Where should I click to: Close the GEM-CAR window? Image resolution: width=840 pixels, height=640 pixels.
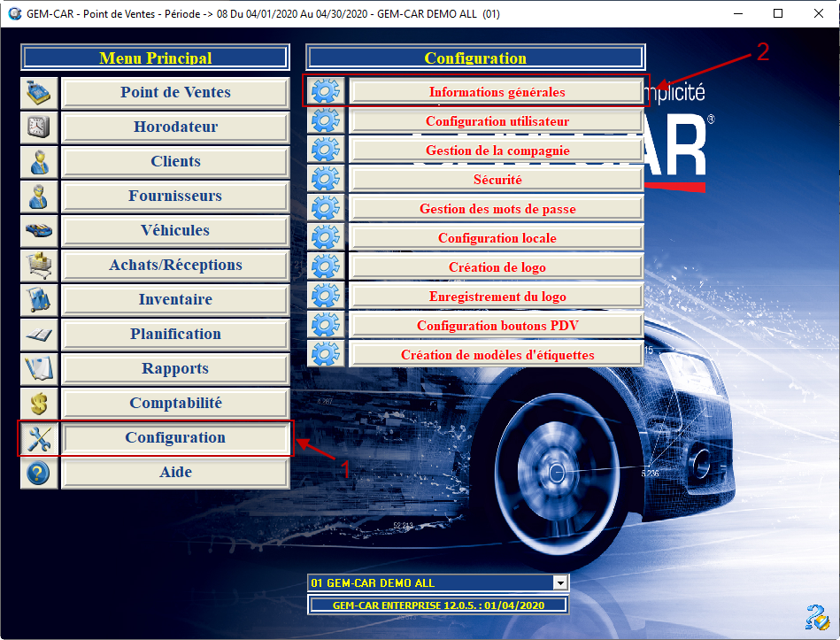point(819,13)
